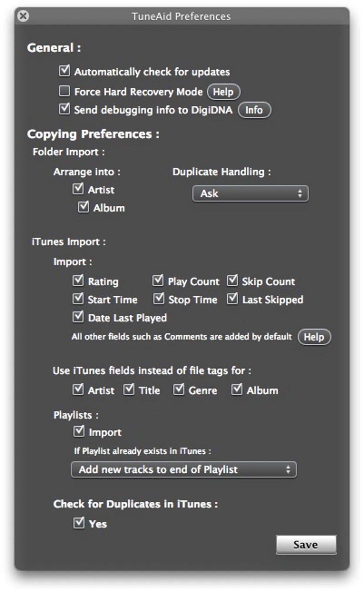The image size is (364, 592).
Task: Click the Info button for debugging
Action: 254,110
